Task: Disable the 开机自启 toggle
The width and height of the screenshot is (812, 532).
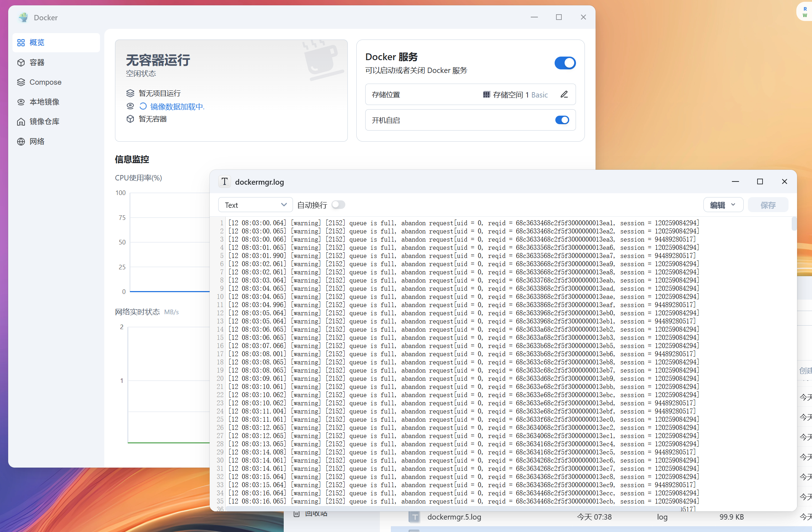Action: [562, 120]
